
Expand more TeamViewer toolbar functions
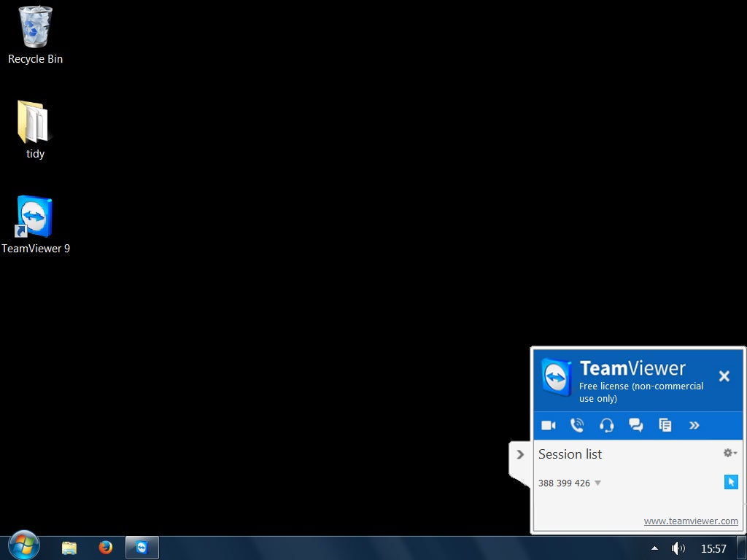coord(694,425)
